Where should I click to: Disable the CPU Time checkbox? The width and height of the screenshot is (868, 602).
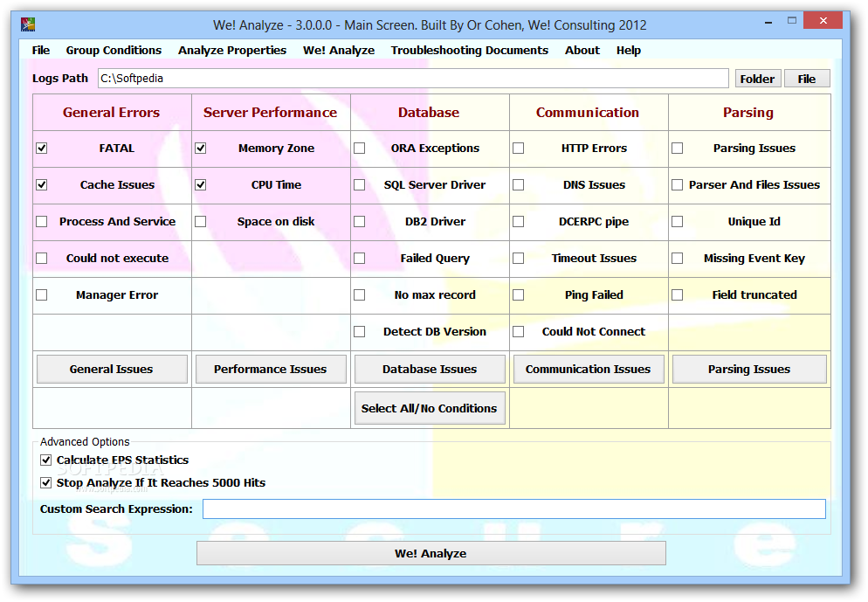[x=201, y=185]
